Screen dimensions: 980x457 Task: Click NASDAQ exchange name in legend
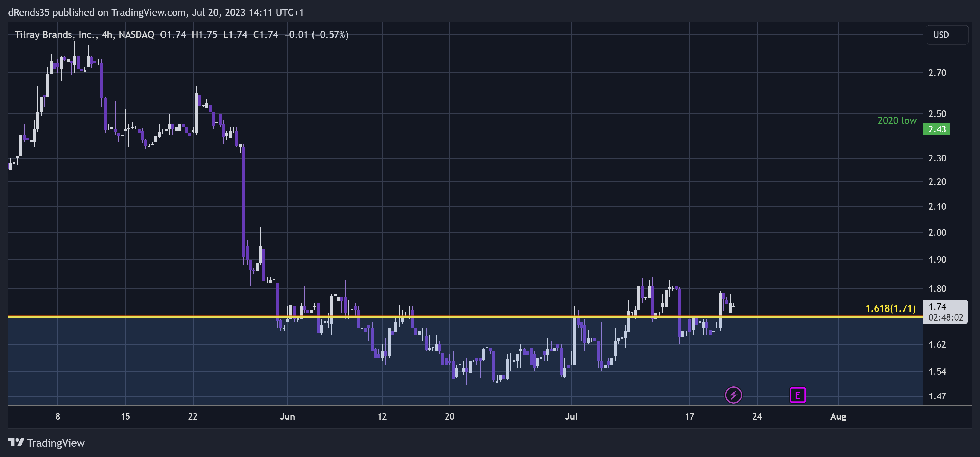(137, 35)
